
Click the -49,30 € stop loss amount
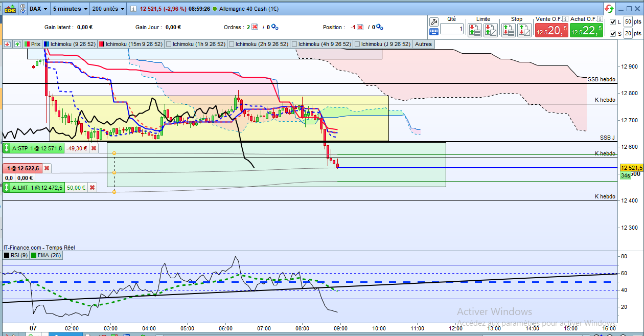76,148
